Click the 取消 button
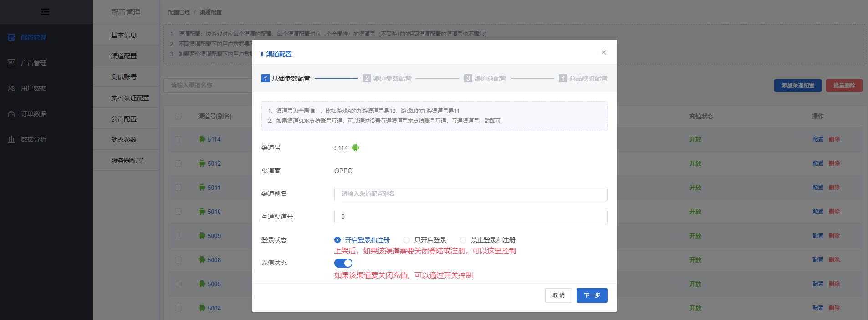The width and height of the screenshot is (868, 320). tap(558, 295)
